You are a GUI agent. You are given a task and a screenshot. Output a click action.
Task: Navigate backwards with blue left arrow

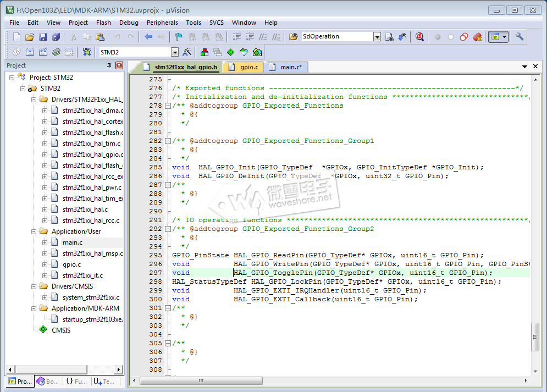pyautogui.click(x=148, y=37)
